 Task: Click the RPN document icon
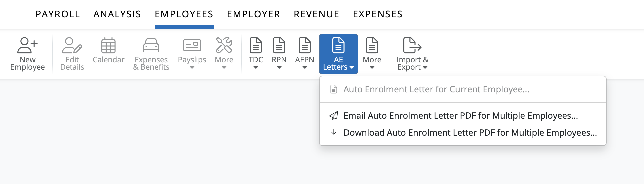pyautogui.click(x=279, y=46)
